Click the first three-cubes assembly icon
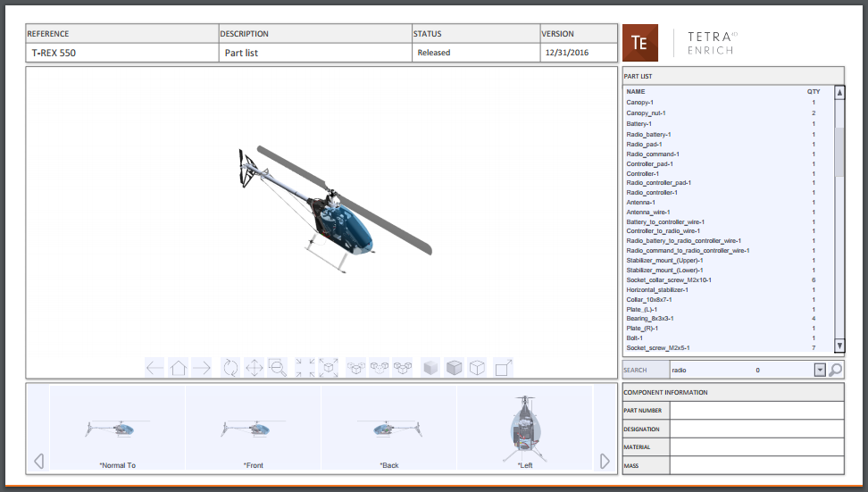Image resolution: width=868 pixels, height=492 pixels. click(356, 368)
